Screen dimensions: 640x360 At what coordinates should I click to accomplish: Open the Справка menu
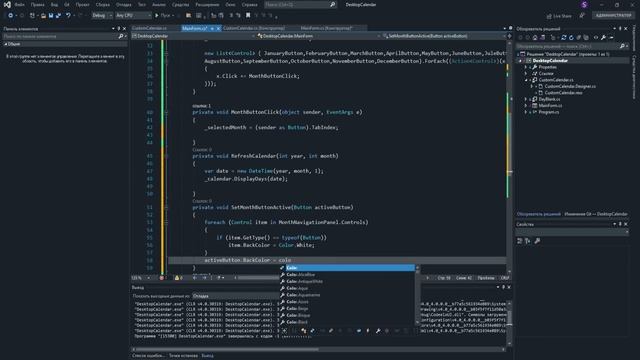pos(249,5)
